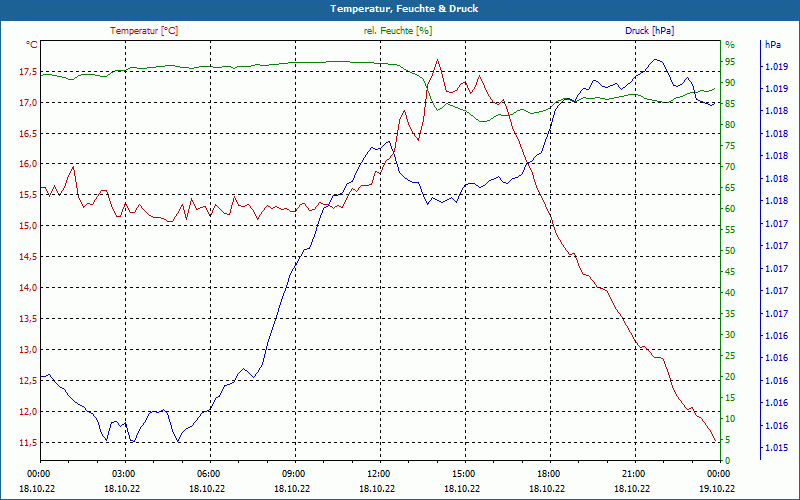The width and height of the screenshot is (800, 500).
Task: Click the 35 value on humidity axis
Action: pos(730,314)
